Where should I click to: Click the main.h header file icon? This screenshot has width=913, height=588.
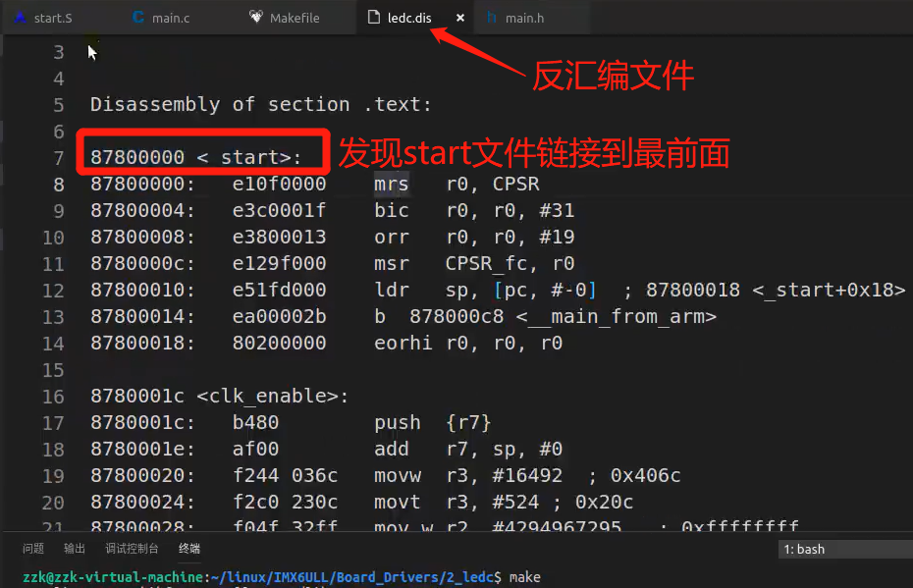coord(492,17)
